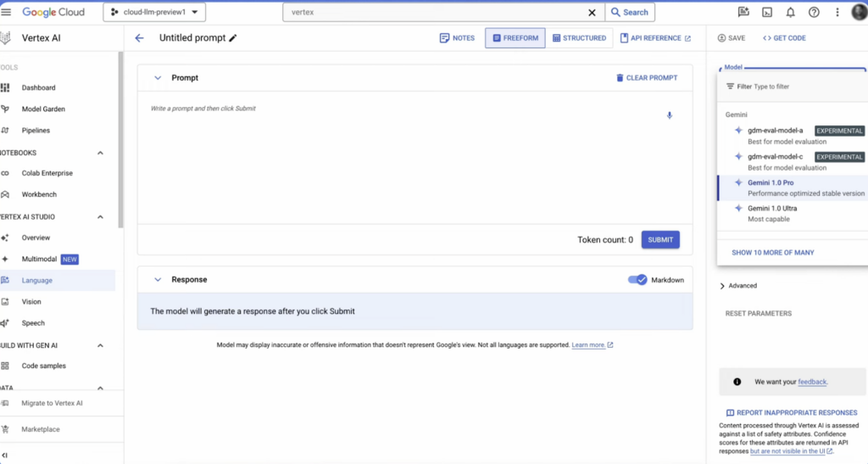This screenshot has width=868, height=464.
Task: Open the chat assistant icon in top bar
Action: pos(743,12)
